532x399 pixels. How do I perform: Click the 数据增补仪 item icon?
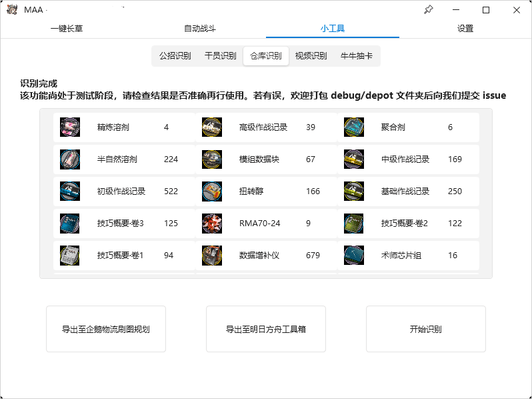[x=212, y=256]
